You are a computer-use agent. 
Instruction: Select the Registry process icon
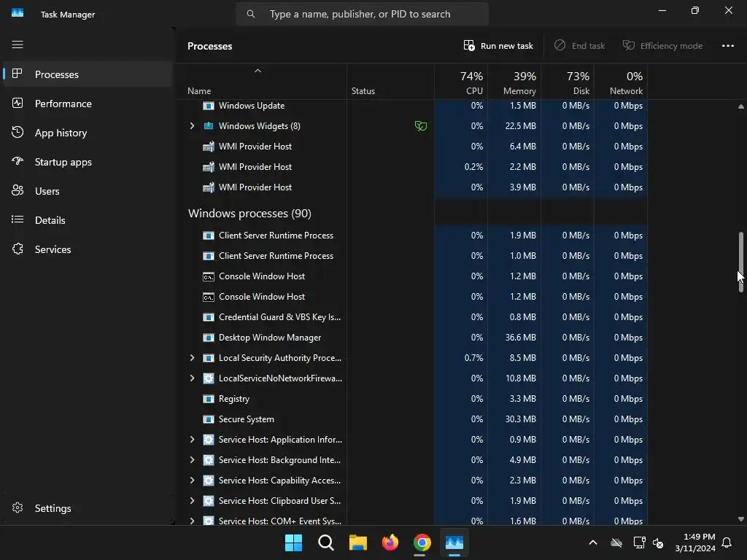click(x=209, y=399)
